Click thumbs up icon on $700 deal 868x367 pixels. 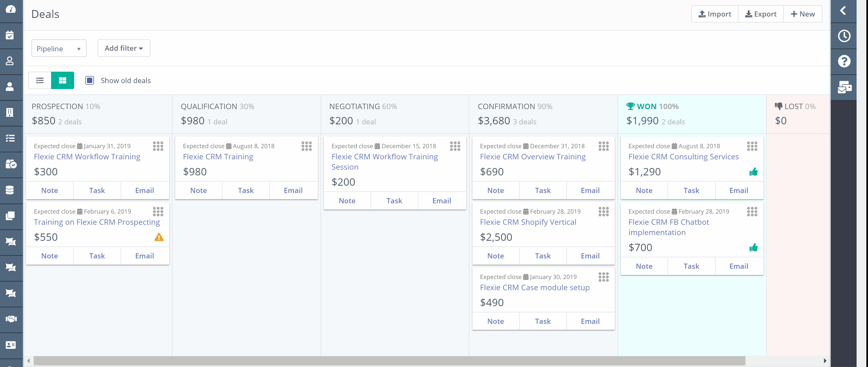point(753,248)
